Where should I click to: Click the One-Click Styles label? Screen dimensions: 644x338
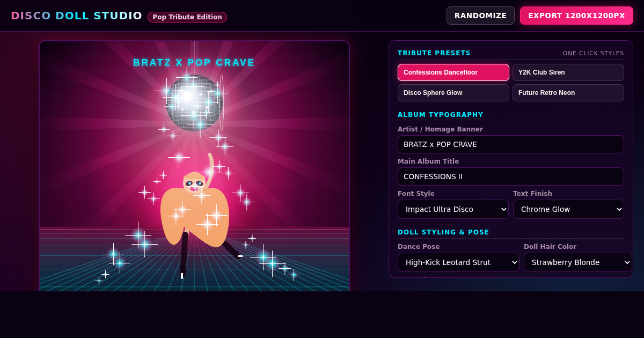pos(594,53)
